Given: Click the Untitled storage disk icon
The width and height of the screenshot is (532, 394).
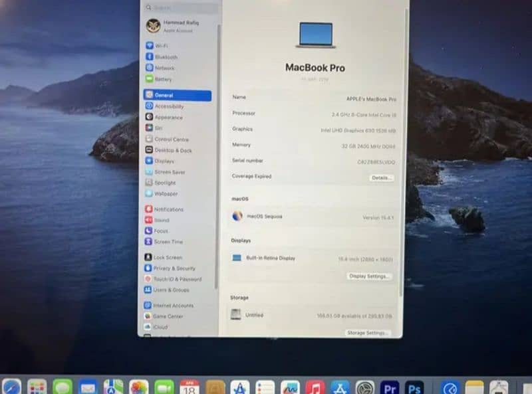Looking at the screenshot, I should coord(235,314).
